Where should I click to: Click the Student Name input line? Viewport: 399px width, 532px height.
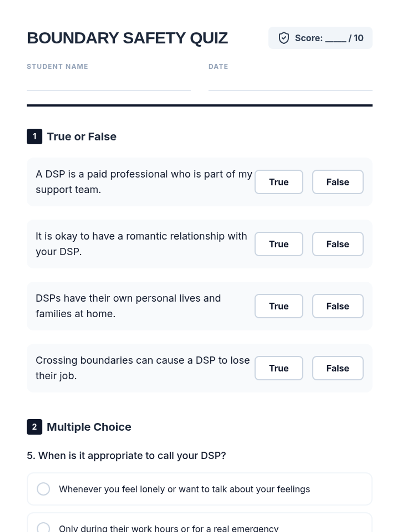pyautogui.click(x=108, y=84)
